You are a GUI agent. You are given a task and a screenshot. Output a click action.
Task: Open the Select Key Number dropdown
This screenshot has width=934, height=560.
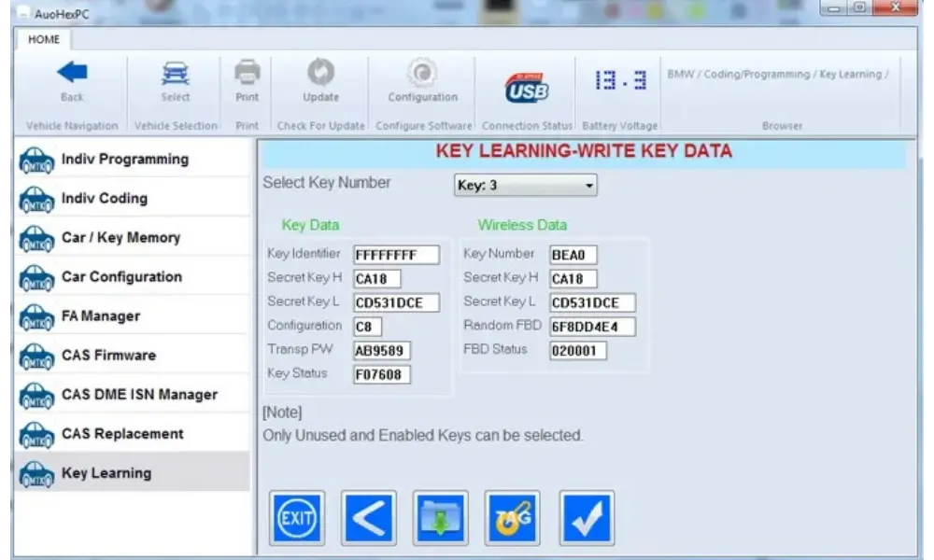tap(525, 185)
